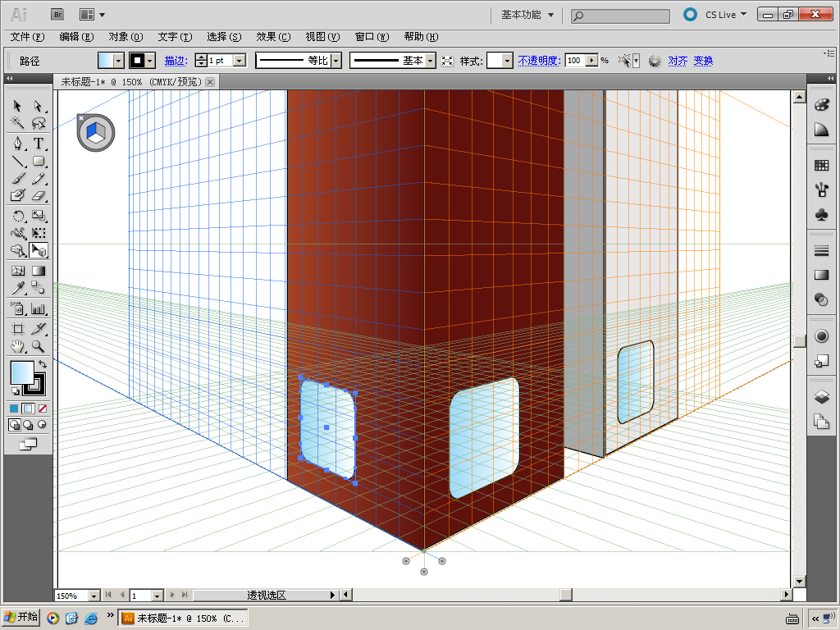This screenshot has height=630, width=840.
Task: Switch to Gradient fill mode
Action: (x=28, y=408)
